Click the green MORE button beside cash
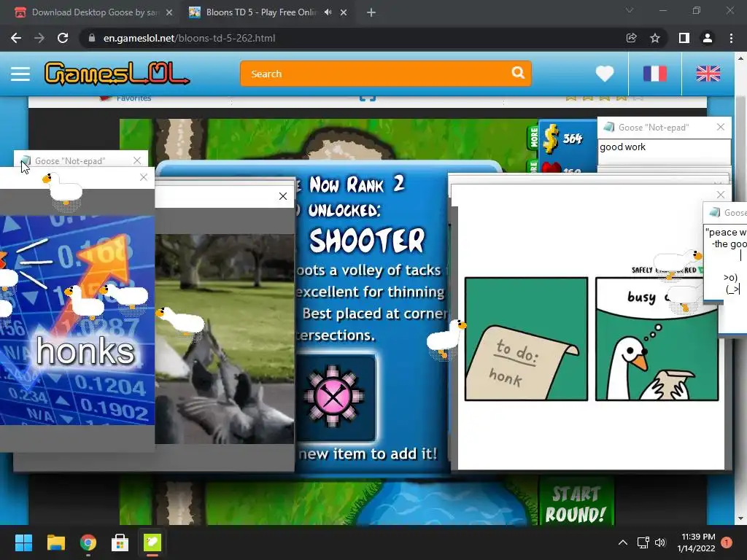Screen dimensions: 747x560 pyautogui.click(x=533, y=138)
